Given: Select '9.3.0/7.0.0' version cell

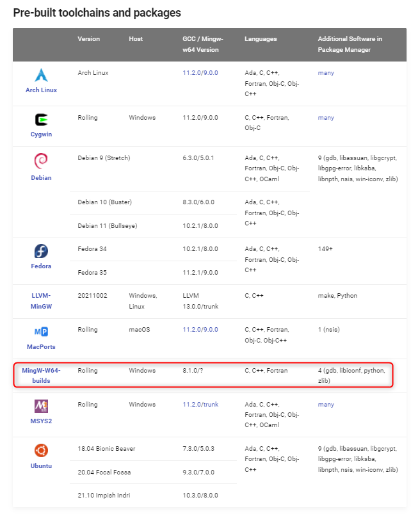Looking at the screenshot, I should tap(198, 473).
